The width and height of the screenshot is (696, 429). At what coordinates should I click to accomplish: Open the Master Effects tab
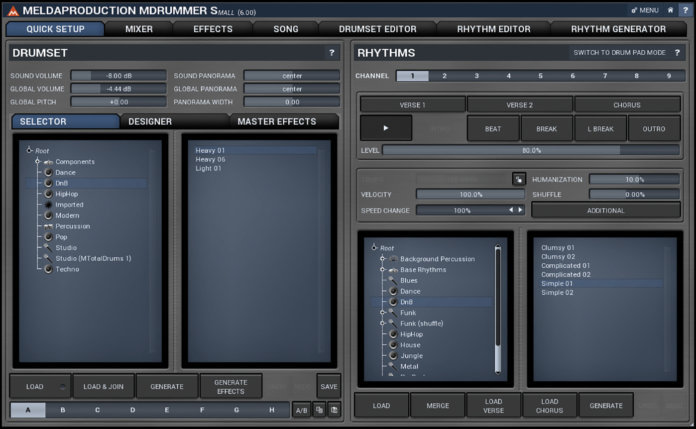pos(276,122)
